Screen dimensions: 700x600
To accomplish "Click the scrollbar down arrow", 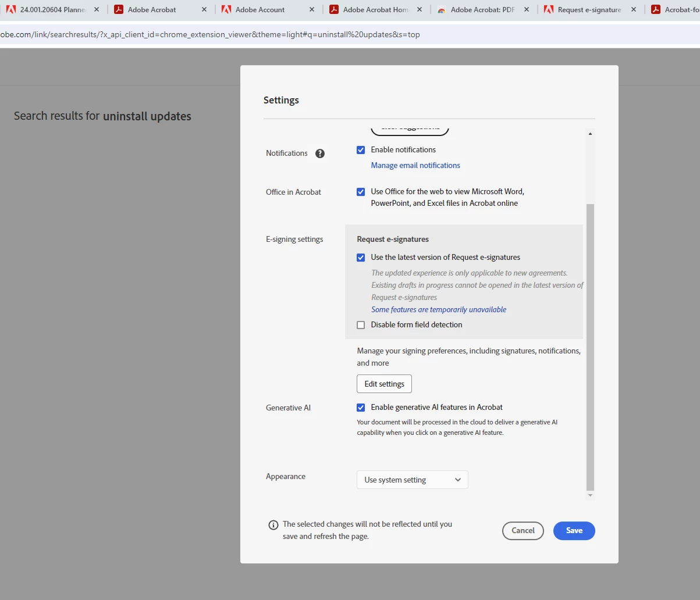I will click(590, 495).
